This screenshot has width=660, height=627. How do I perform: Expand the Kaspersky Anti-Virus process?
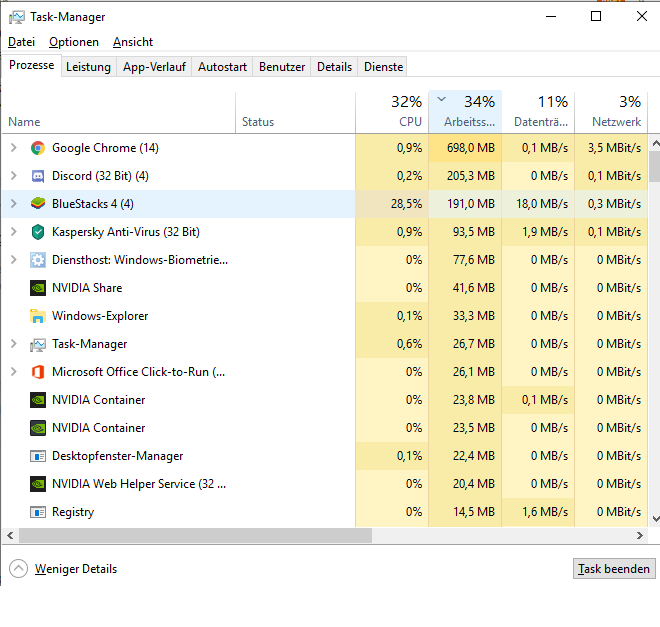coord(13,231)
